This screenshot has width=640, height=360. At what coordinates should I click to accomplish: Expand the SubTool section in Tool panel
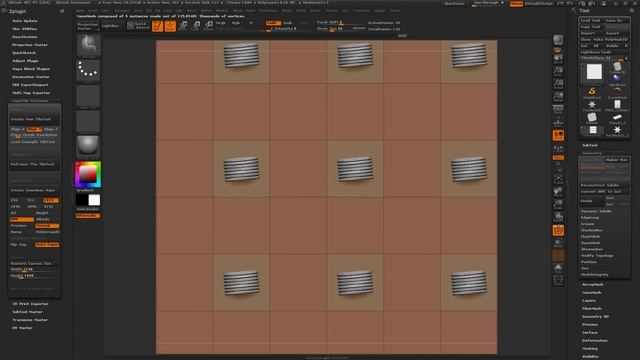590,145
